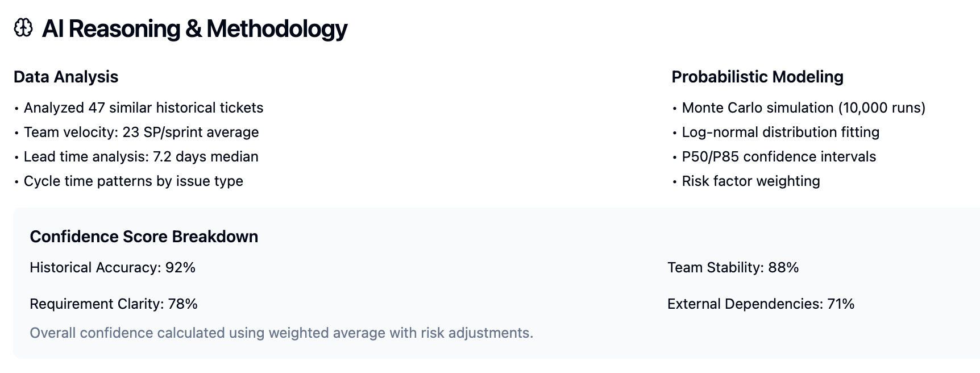Click the External Dependencies 71% score
The height and width of the screenshot is (373, 980).
761,304
